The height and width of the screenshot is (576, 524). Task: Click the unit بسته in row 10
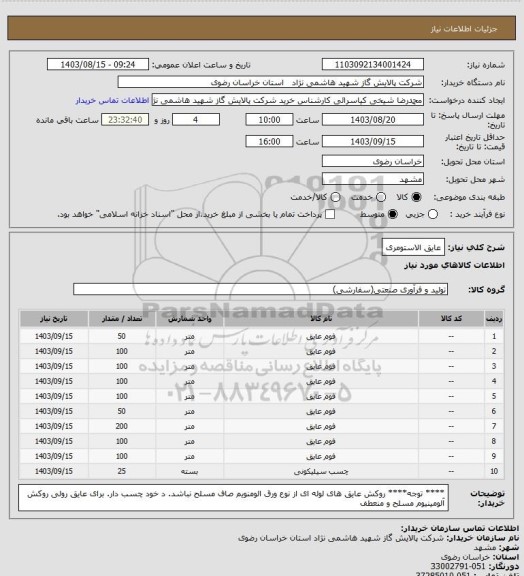coord(189,471)
